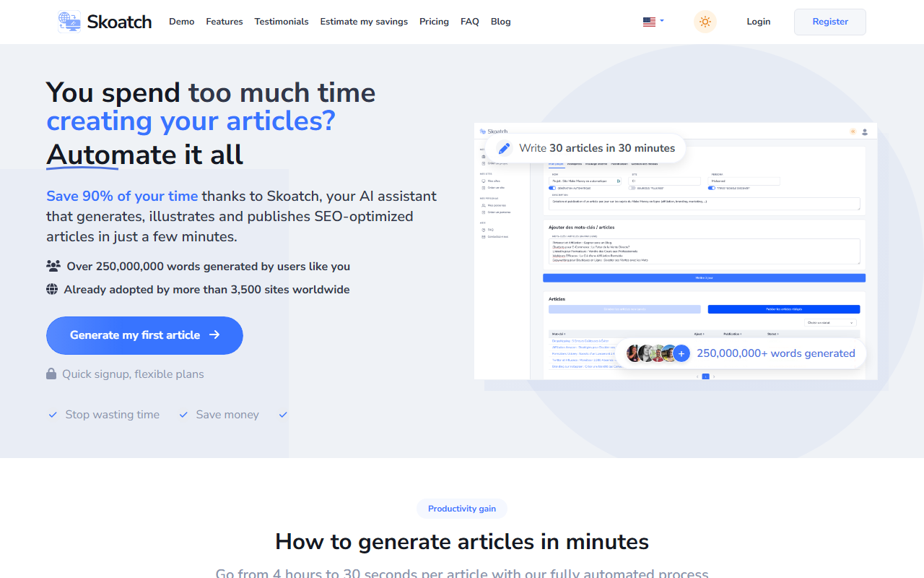Viewport: 924px width, 578px height.
Task: Click the checkmark before Stop wasting time
Action: 53,415
